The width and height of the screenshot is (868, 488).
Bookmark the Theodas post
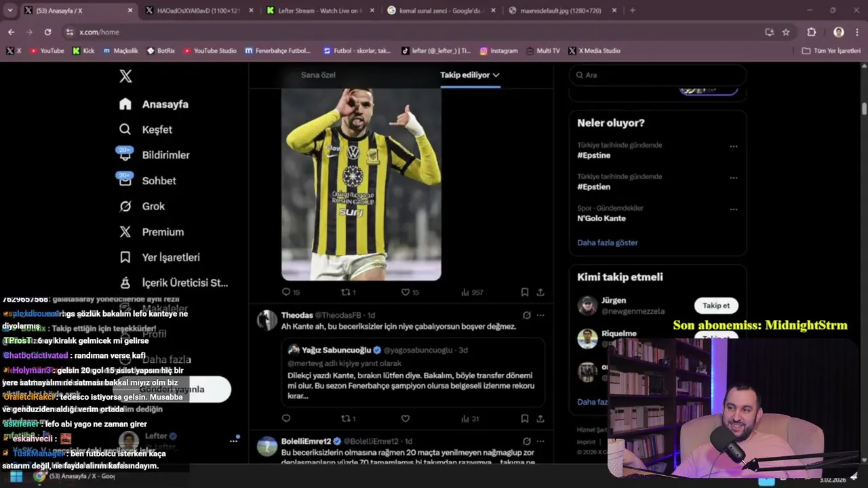click(525, 418)
